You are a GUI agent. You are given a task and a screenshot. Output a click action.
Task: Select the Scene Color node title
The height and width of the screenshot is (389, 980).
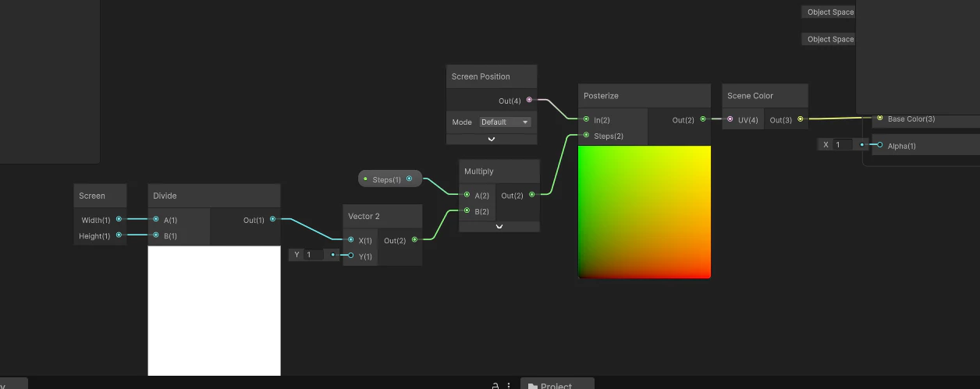pos(750,96)
